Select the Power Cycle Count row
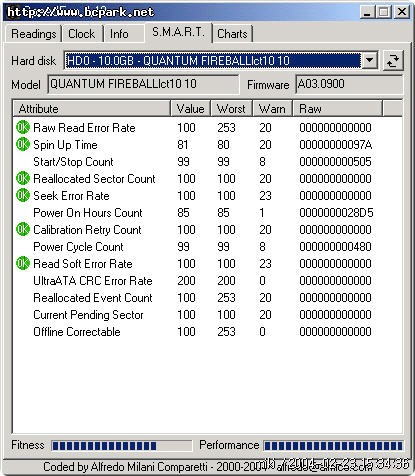The height and width of the screenshot is (476, 415). click(207, 247)
